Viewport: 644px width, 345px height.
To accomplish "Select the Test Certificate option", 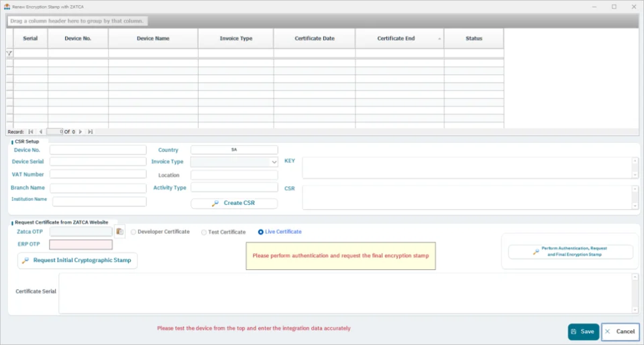I will [x=223, y=232].
